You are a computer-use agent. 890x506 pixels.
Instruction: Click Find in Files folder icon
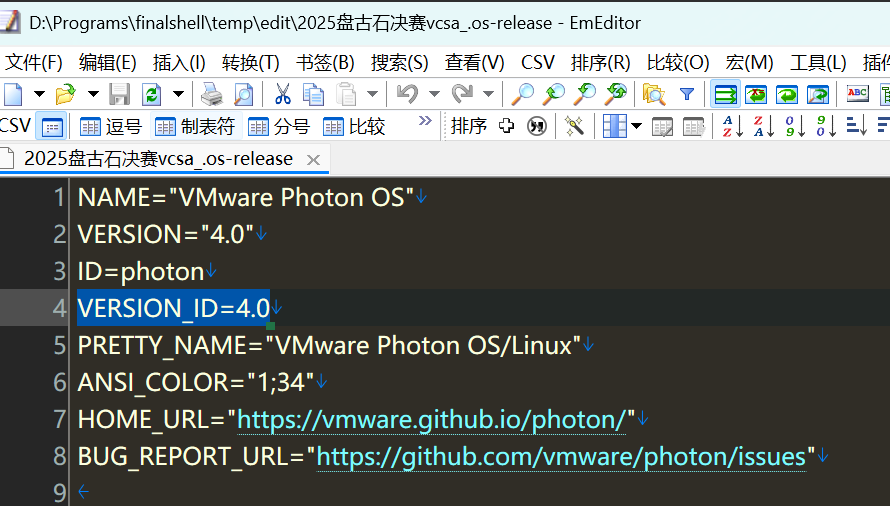[x=654, y=94]
